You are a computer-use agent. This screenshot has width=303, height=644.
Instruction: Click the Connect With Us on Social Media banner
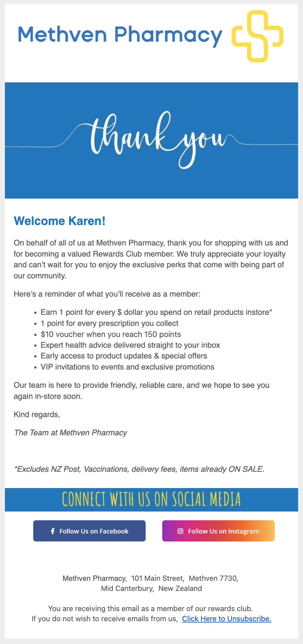point(151,499)
